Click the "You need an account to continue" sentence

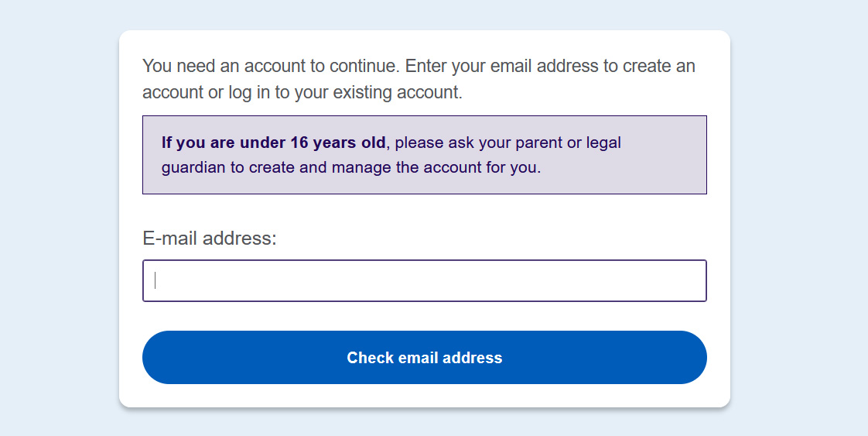pyautogui.click(x=269, y=66)
